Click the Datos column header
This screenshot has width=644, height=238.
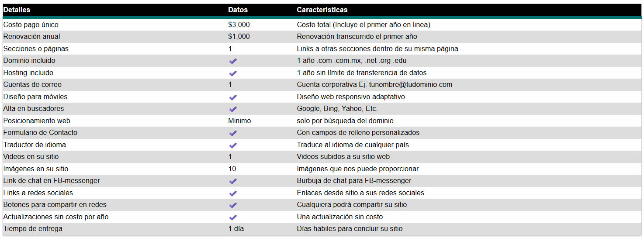238,10
